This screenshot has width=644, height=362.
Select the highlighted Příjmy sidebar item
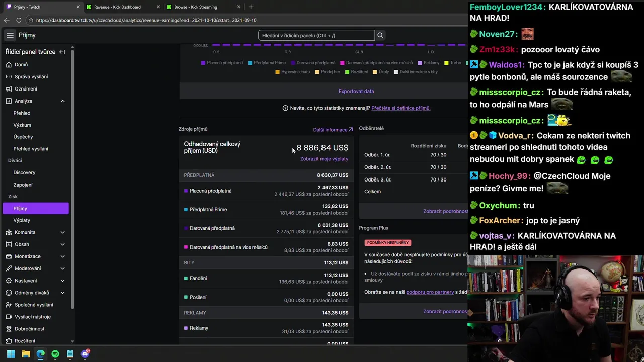[35, 208]
